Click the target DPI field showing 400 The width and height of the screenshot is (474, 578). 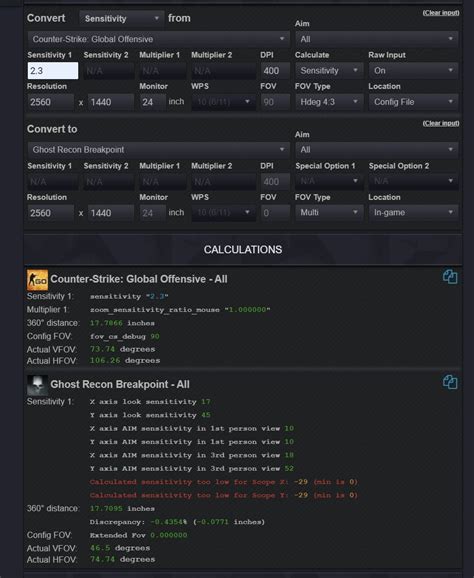(x=275, y=181)
